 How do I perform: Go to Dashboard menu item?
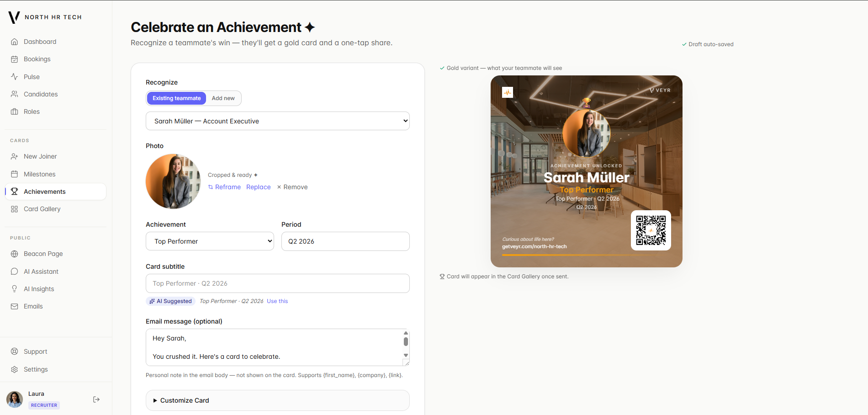55,42
